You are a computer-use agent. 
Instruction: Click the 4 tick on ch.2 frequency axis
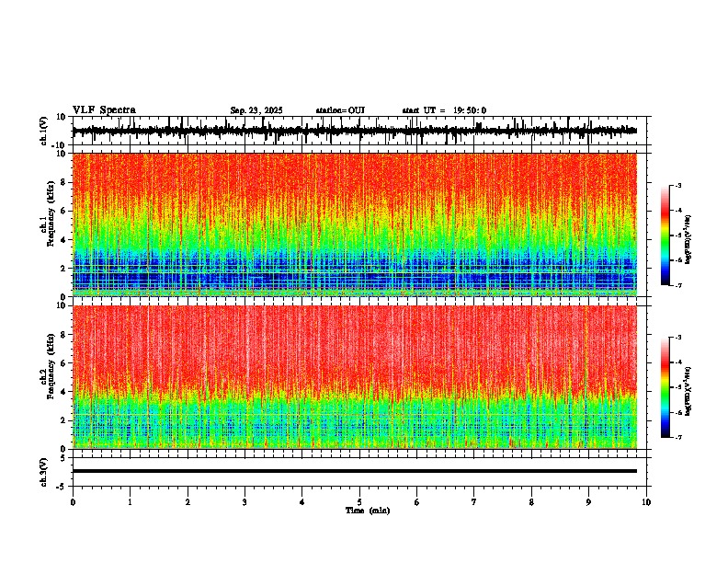tap(64, 392)
